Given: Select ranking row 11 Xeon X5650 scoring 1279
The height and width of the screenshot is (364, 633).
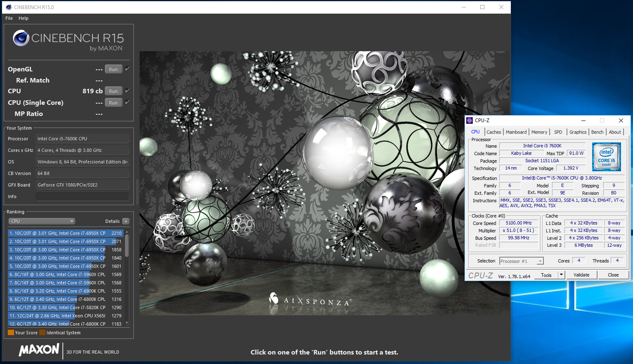Looking at the screenshot, I should [66, 316].
